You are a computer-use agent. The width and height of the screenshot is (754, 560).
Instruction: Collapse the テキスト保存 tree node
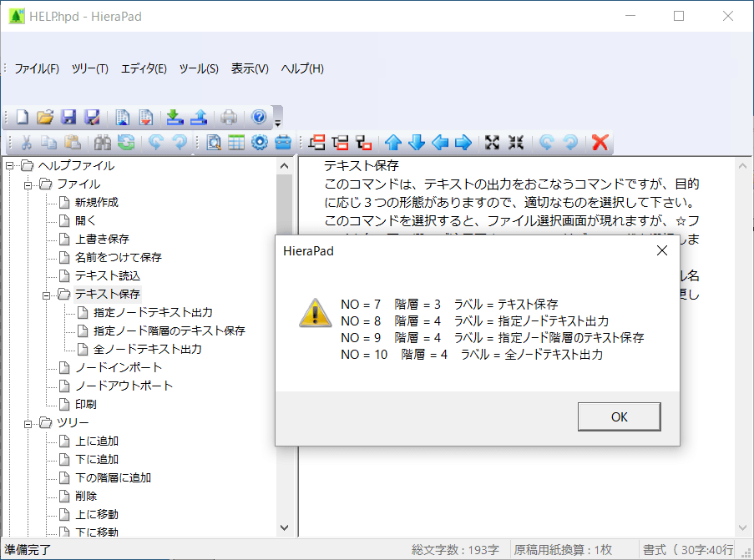pyautogui.click(x=47, y=295)
